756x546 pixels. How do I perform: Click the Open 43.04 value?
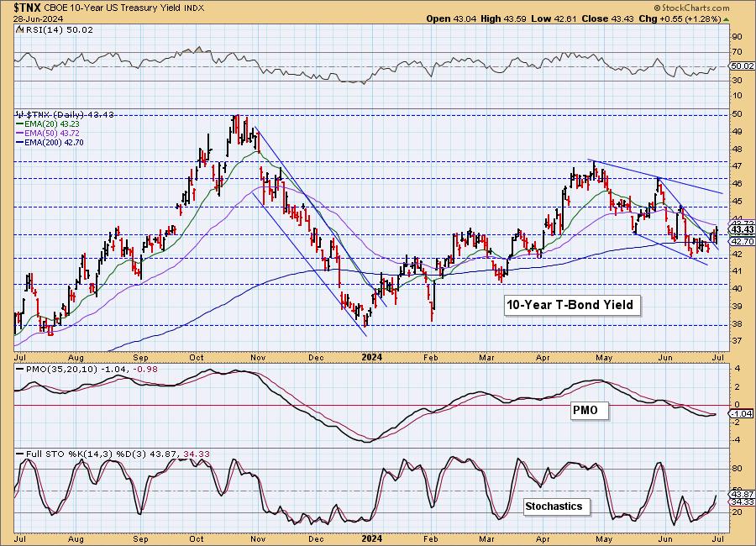point(451,18)
